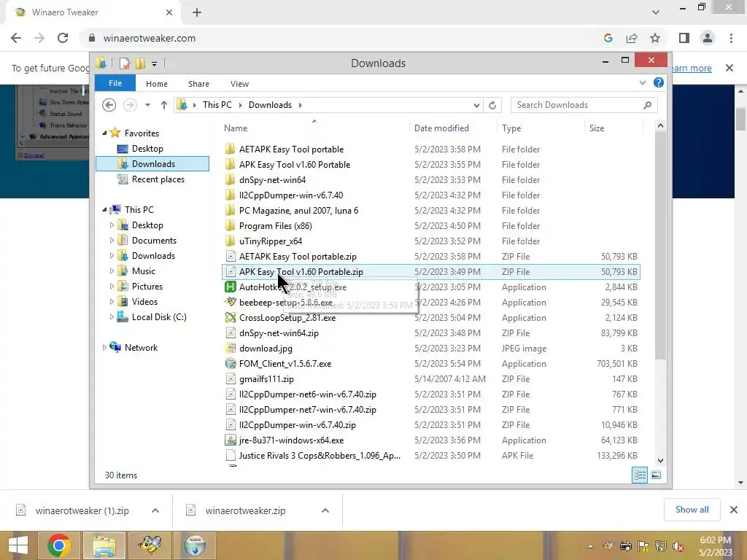
Task: Click Show all downloads button
Action: 692,510
